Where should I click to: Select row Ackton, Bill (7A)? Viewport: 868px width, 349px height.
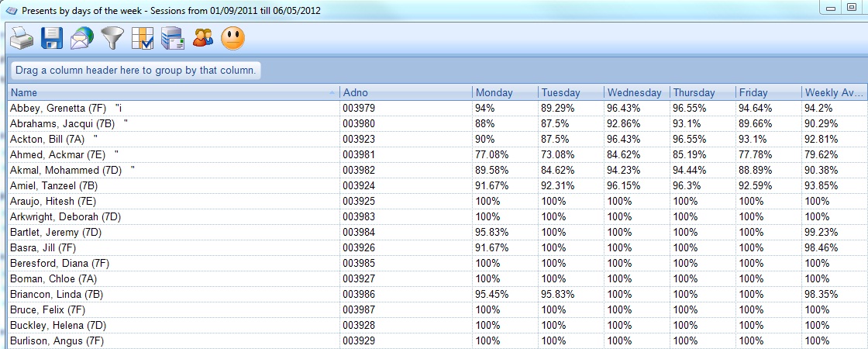tap(438, 139)
